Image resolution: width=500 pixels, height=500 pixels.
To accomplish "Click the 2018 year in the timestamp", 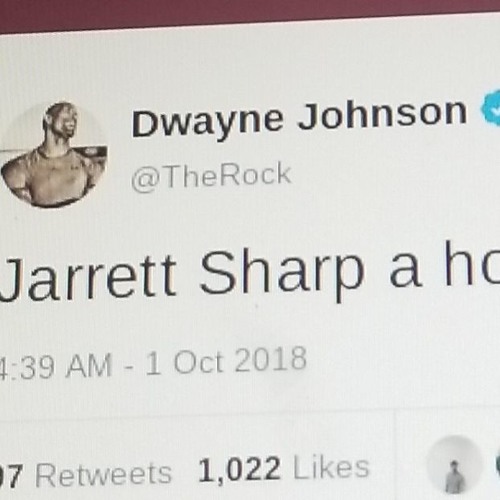I will (x=271, y=359).
